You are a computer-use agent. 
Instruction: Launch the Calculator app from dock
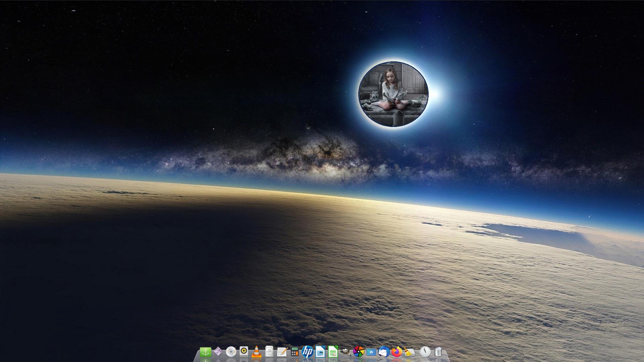294,352
